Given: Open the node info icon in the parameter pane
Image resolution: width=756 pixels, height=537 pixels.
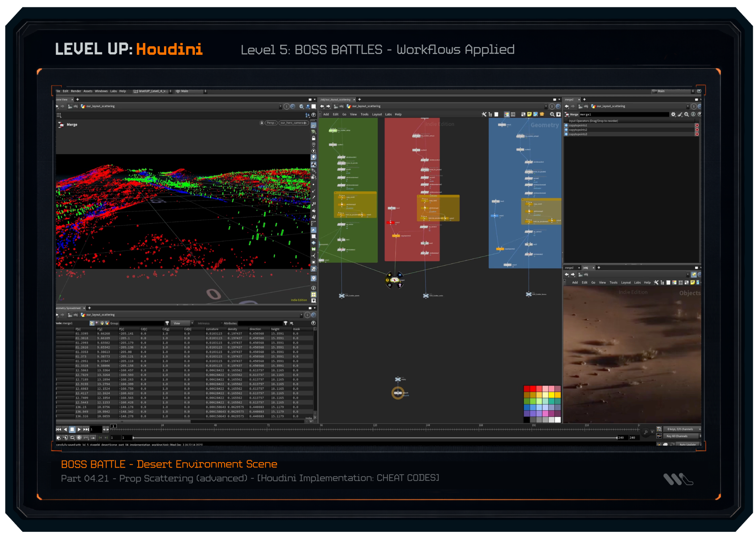Looking at the screenshot, I should pyautogui.click(x=693, y=114).
